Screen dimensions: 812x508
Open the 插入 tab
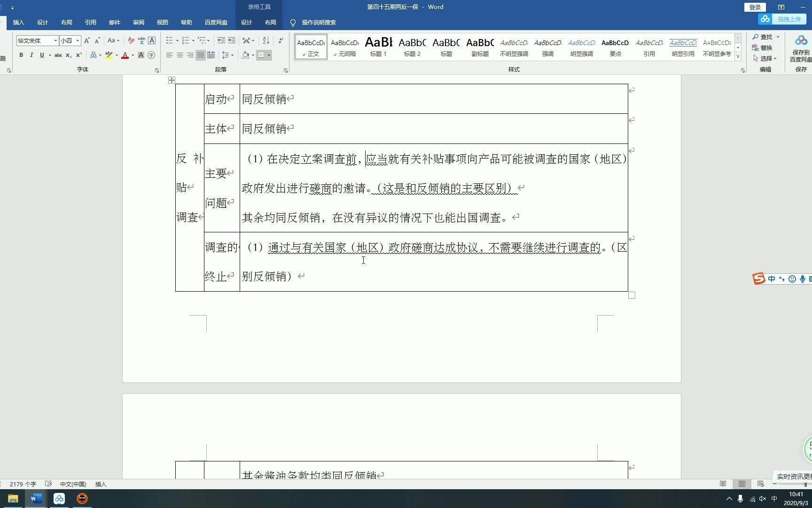tap(19, 23)
